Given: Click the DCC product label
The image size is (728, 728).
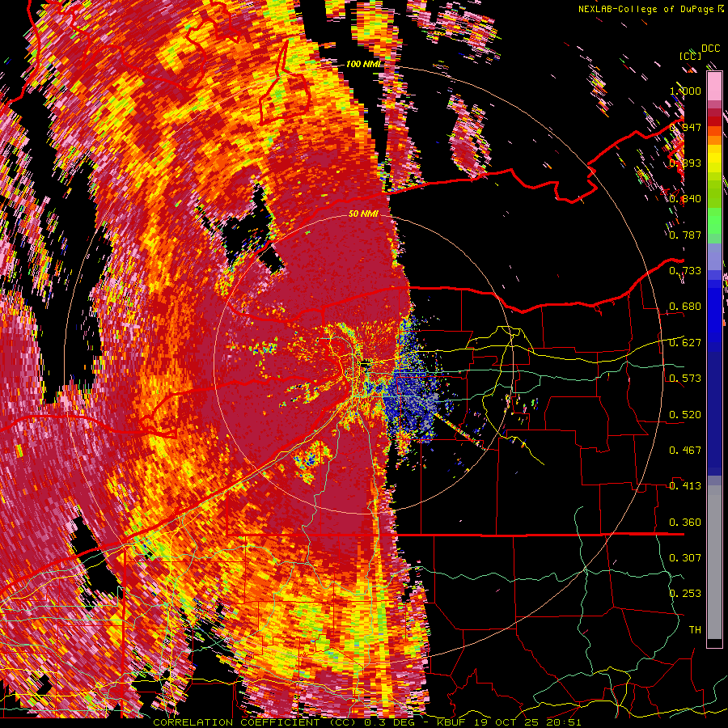Looking at the screenshot, I should (x=710, y=49).
